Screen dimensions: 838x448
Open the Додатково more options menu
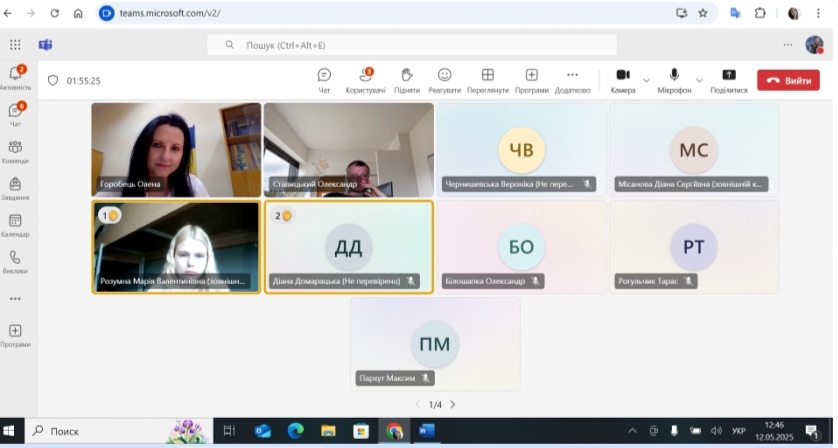(572, 79)
